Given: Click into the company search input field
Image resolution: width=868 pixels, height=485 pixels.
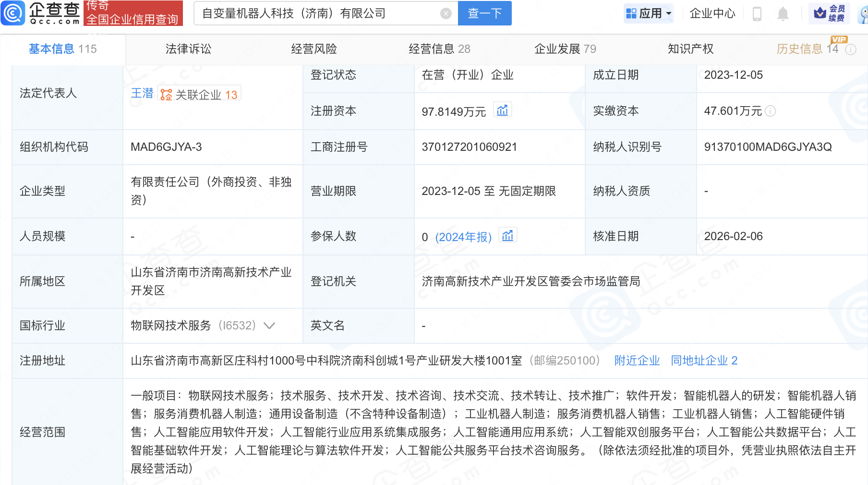Looking at the screenshot, I should click(317, 13).
